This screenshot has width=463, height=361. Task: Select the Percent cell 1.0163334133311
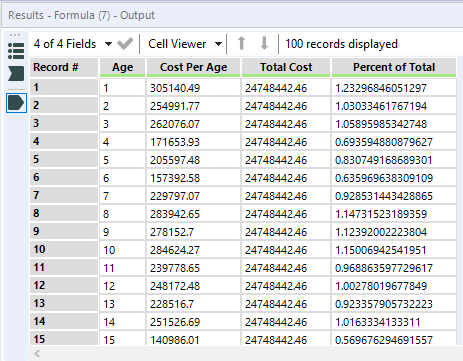[394, 322]
